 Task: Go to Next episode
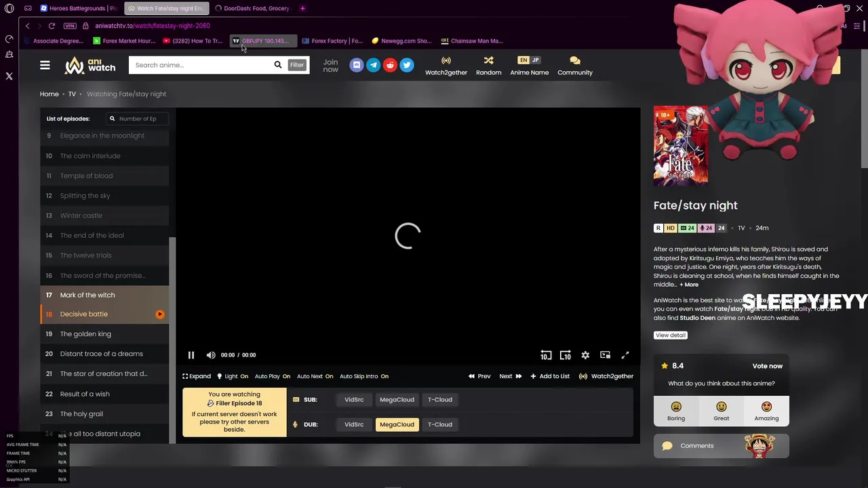click(511, 376)
